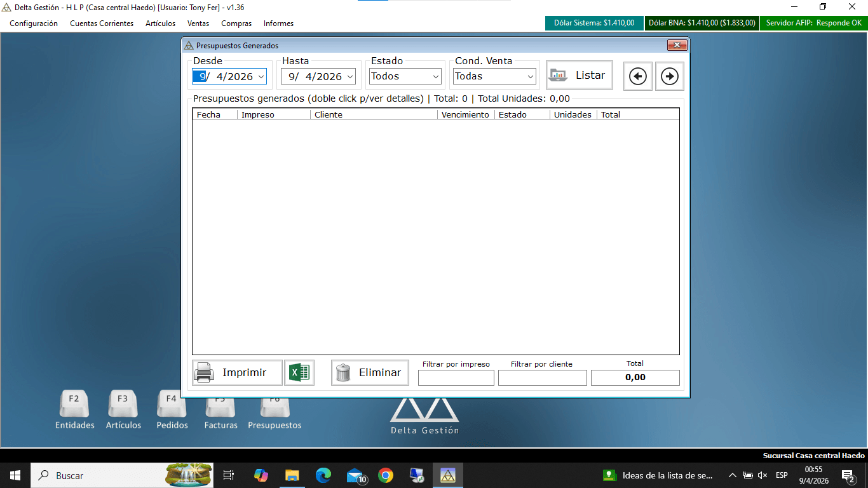
Task: Open Copilot from taskbar
Action: point(261,475)
